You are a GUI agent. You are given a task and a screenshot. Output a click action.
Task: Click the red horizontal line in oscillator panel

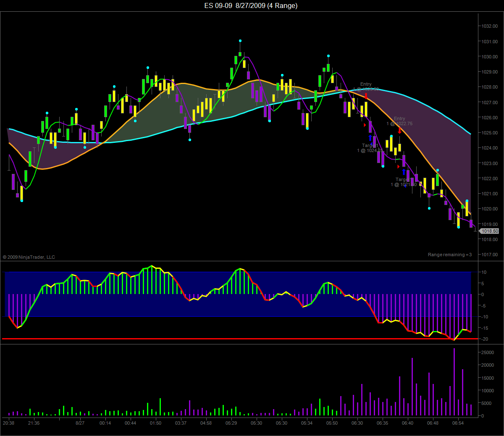coord(239,339)
